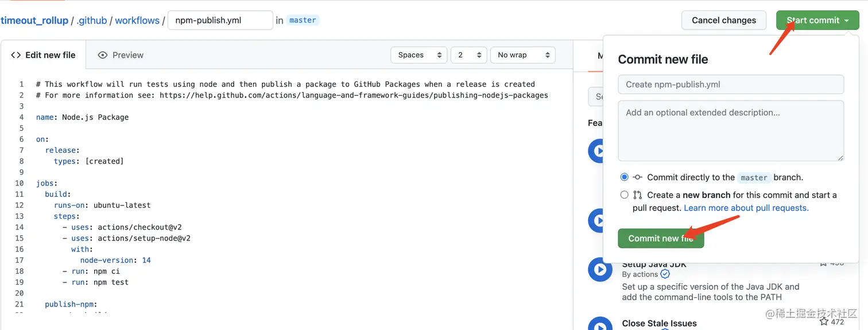This screenshot has height=330, width=868.
Task: Open the Spaces indent mode dropdown
Action: [x=419, y=55]
